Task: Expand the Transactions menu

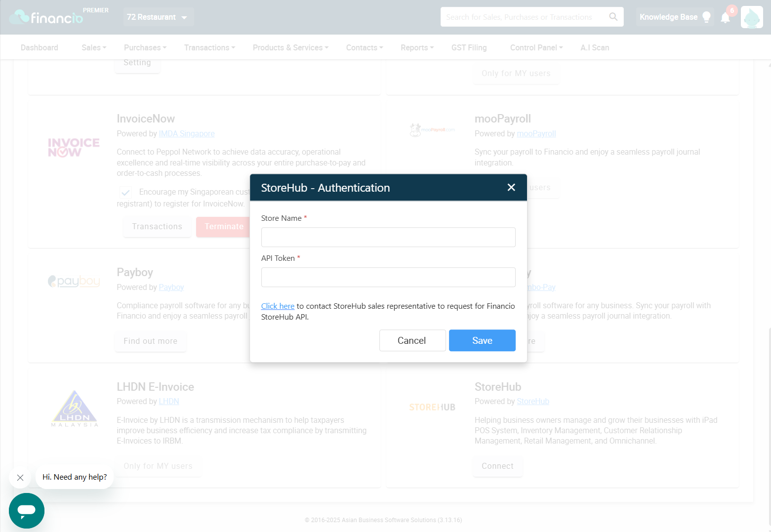Action: [x=209, y=47]
